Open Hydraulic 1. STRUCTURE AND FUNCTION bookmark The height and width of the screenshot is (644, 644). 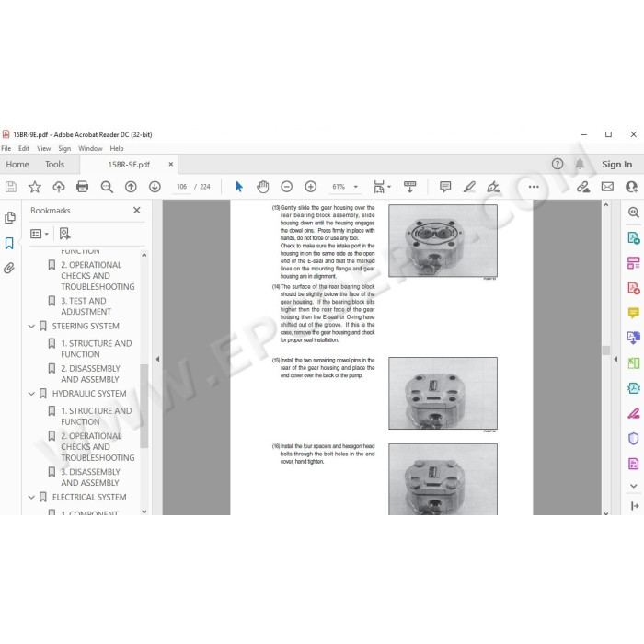[x=97, y=416]
